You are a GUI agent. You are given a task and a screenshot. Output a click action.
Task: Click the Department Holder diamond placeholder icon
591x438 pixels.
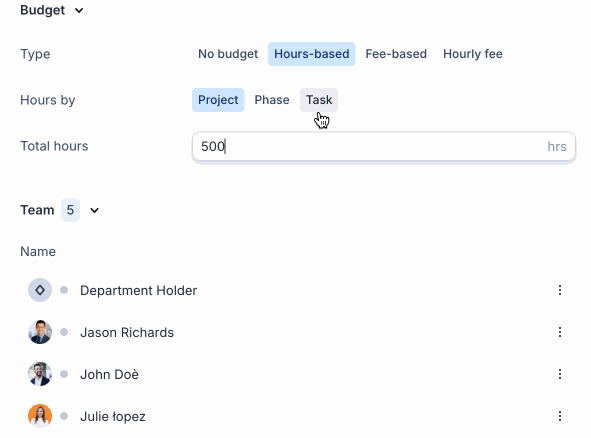click(40, 290)
